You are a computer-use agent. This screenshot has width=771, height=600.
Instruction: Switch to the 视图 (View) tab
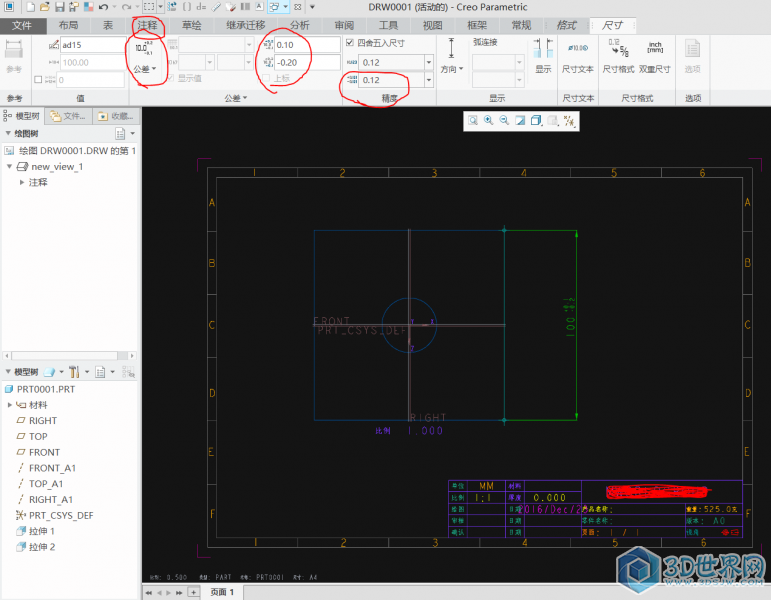(433, 26)
